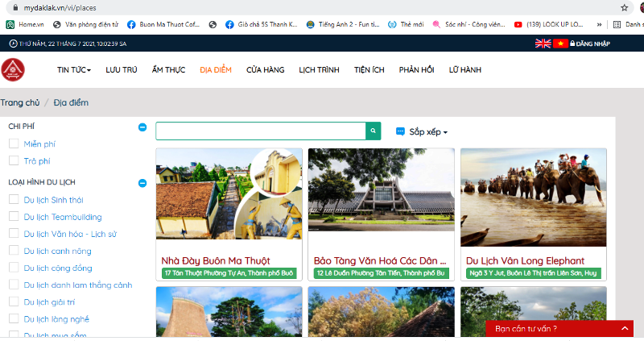
Task: Open the Thẻ mới bookmark
Action: 406,25
